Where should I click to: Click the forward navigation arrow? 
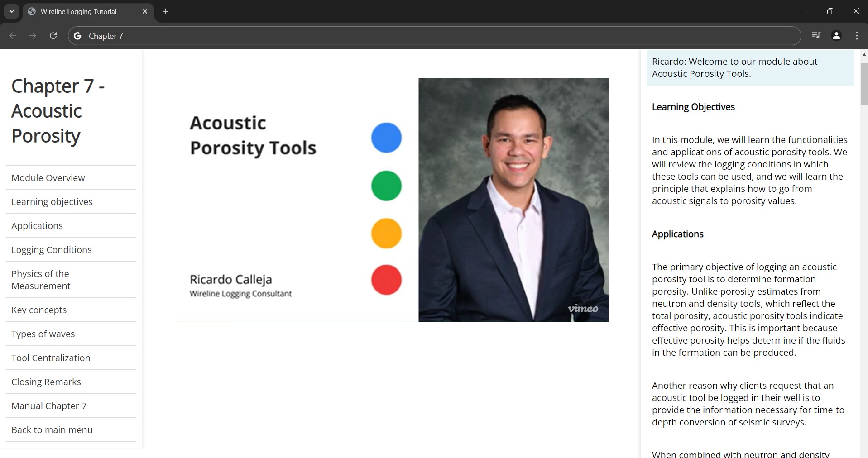[33, 36]
